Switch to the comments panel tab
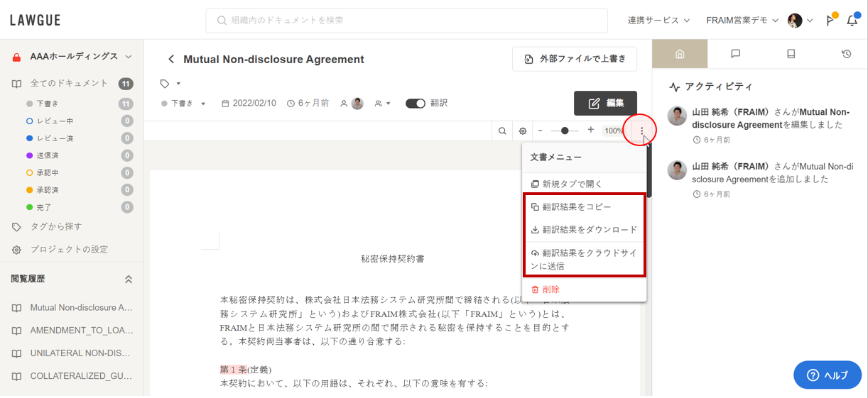Viewport: 868px width, 398px height. tap(735, 54)
